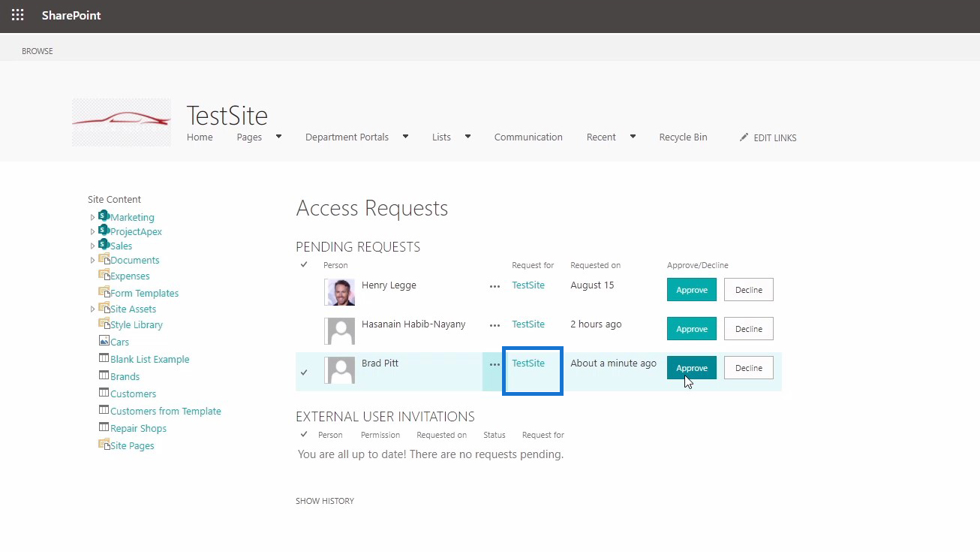Click the Cars picture library icon
Viewport: 980px width, 552px height.
[x=104, y=341]
